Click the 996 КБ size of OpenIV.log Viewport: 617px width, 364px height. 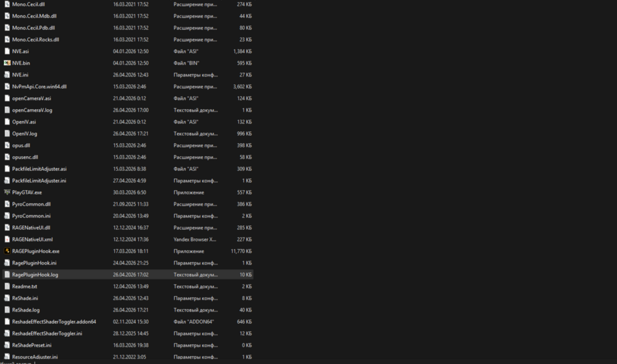coord(244,134)
